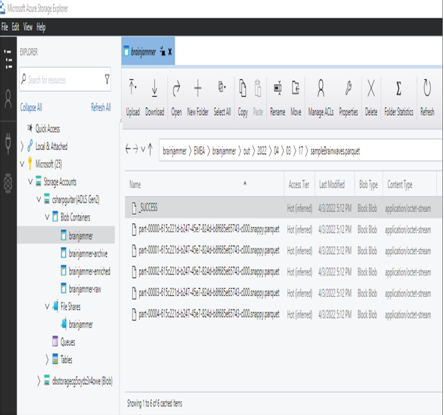Select the part-00002 snappy.parquet file
Screen dimensions: 444x415
tap(283, 272)
